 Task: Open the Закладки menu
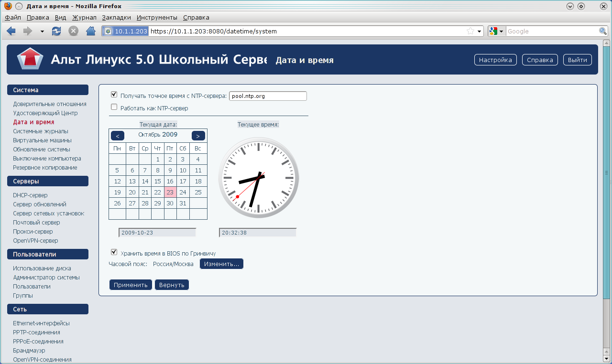point(116,18)
